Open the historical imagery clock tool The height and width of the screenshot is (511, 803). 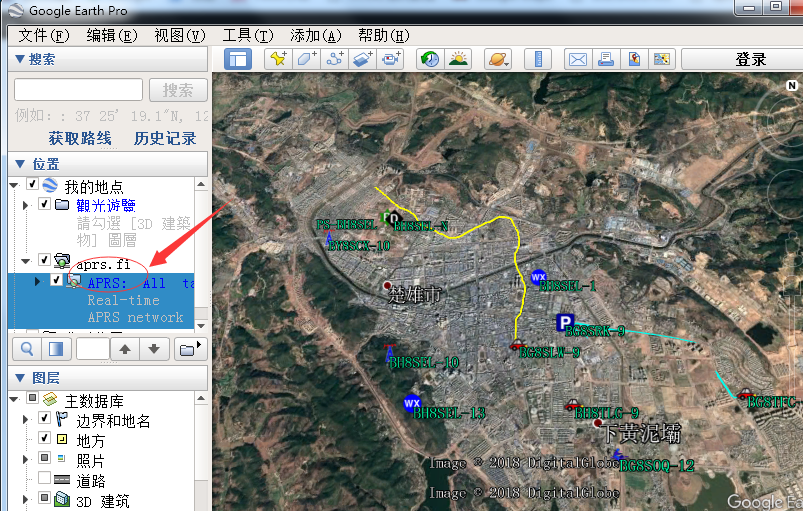[429, 59]
